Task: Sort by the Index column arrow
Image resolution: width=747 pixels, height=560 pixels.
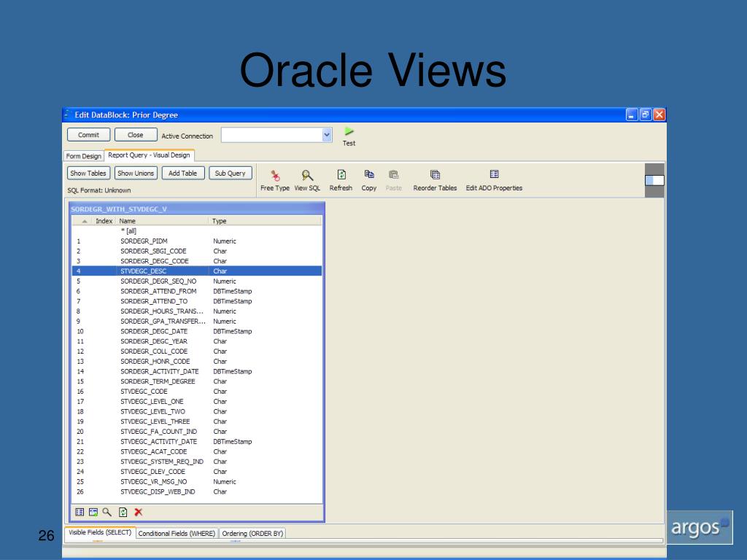Action: point(85,221)
